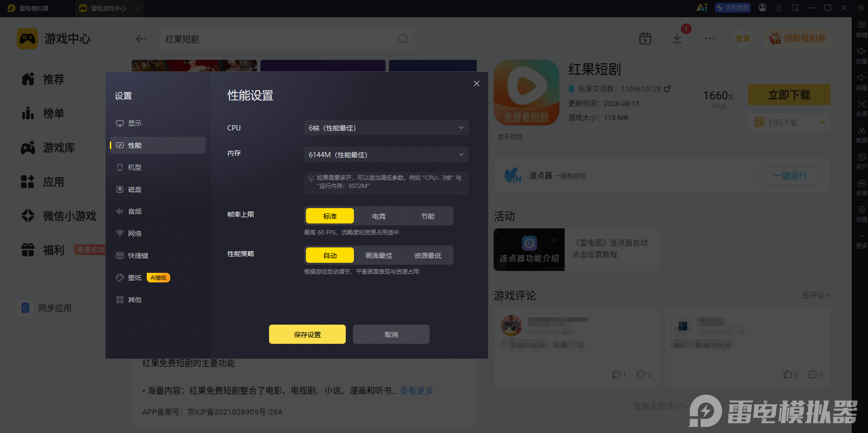This screenshot has width=868, height=433.
Task: Click the 立即下载 download button
Action: [789, 94]
